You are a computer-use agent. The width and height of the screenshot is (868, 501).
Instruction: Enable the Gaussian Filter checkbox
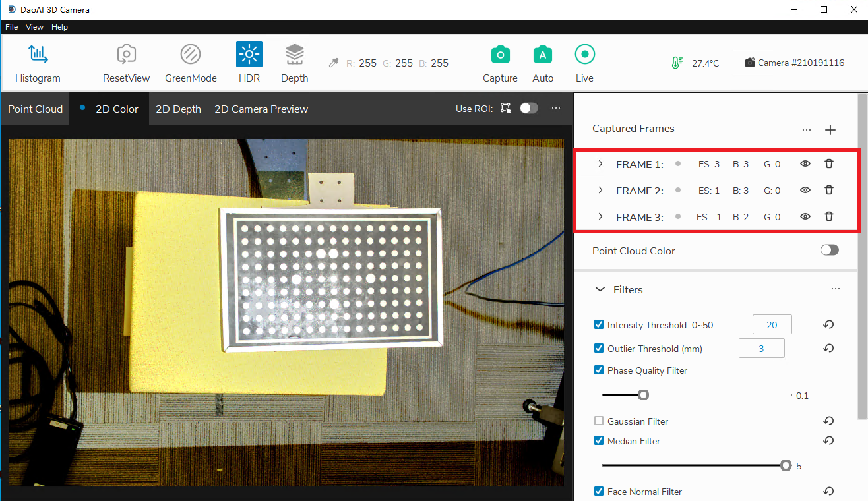click(x=599, y=421)
